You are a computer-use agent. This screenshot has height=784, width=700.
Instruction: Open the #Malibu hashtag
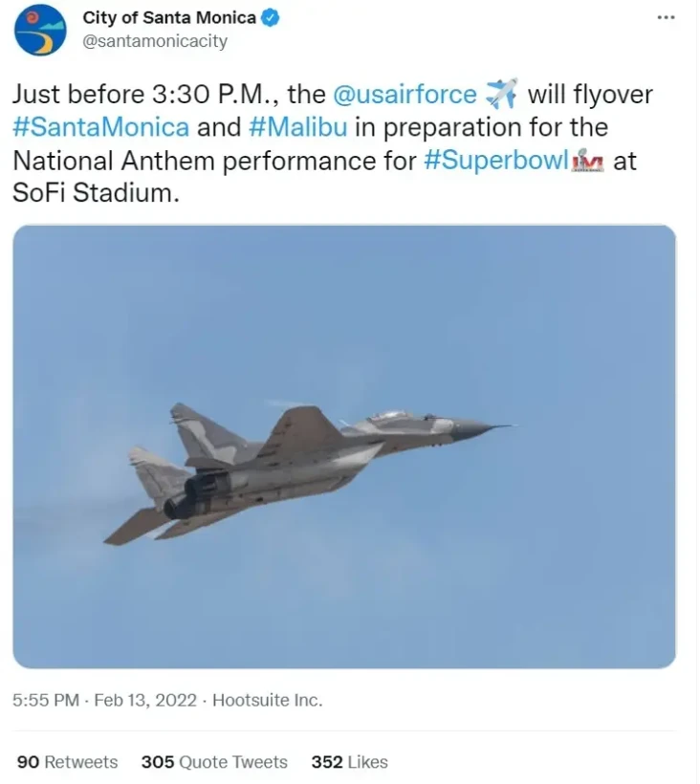pos(298,127)
